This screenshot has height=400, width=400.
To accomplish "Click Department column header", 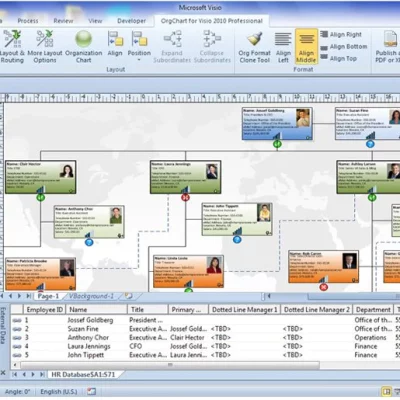I will point(373,310).
